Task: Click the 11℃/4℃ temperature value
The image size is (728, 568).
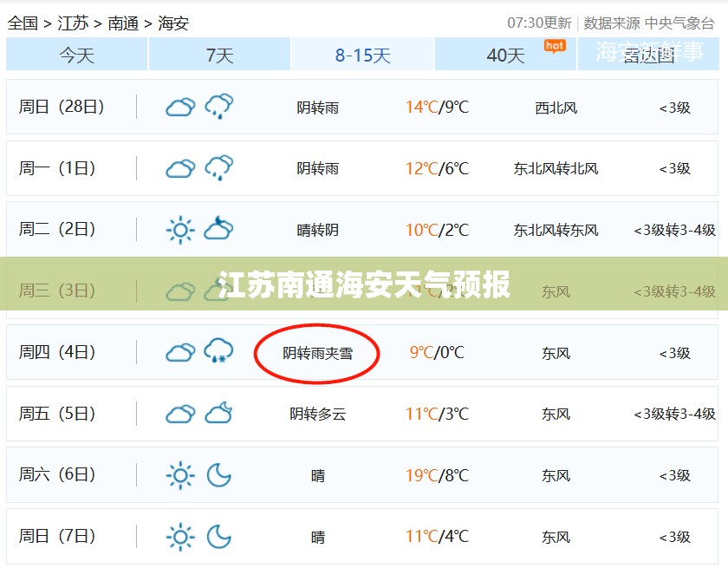Action: [x=438, y=537]
